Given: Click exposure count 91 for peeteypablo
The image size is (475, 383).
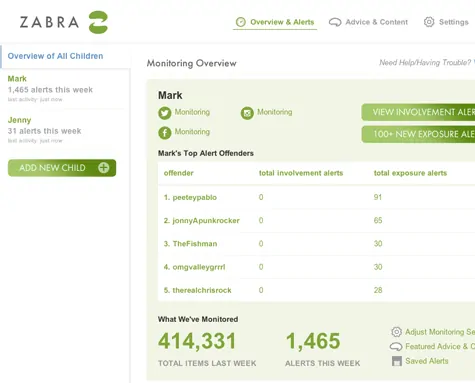Looking at the screenshot, I should tap(378, 197).
